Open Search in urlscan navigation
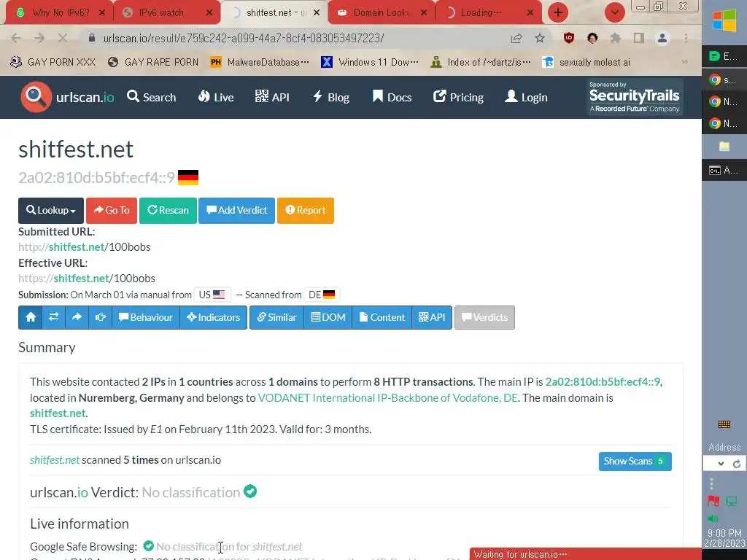 point(152,97)
